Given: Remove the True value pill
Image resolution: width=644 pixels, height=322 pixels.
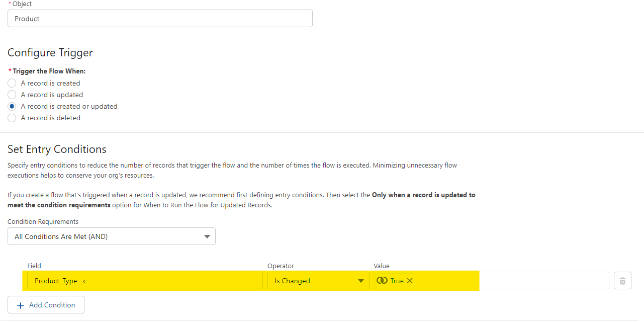Looking at the screenshot, I should 410,281.
